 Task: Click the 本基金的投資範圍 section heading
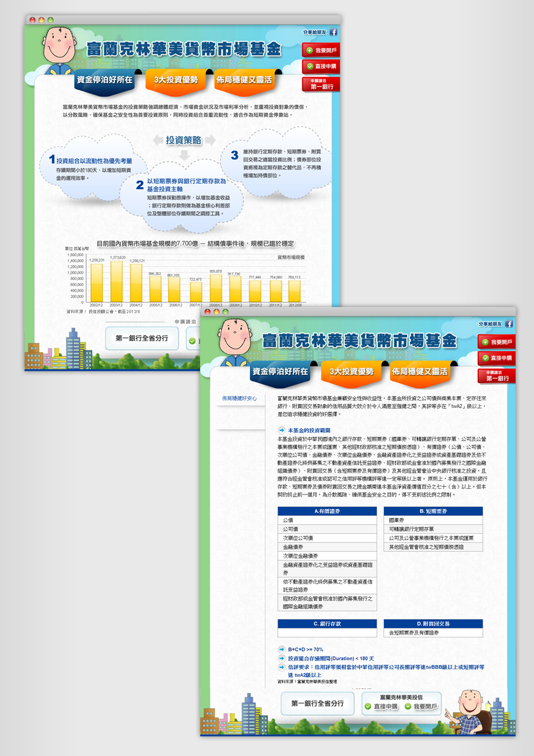(x=309, y=430)
